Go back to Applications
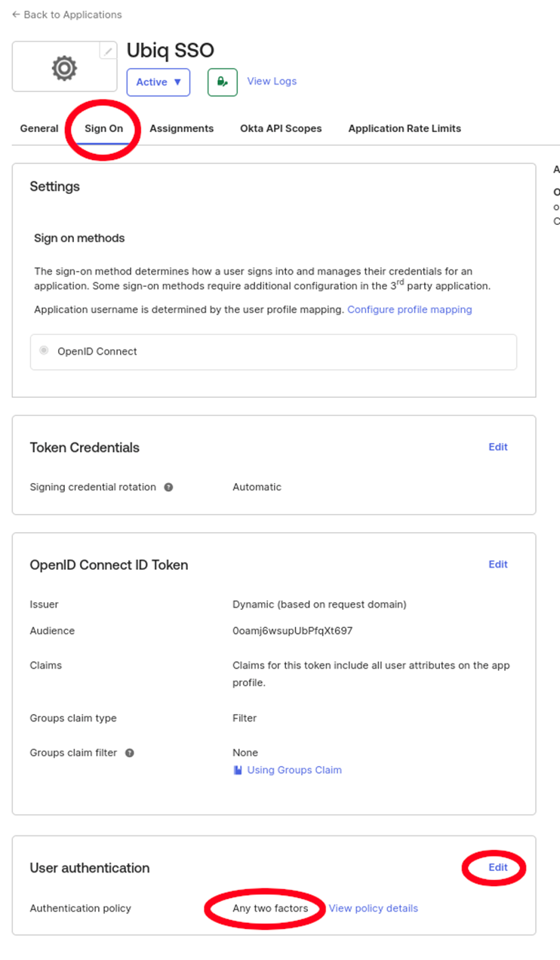This screenshot has width=560, height=960. [66, 14]
